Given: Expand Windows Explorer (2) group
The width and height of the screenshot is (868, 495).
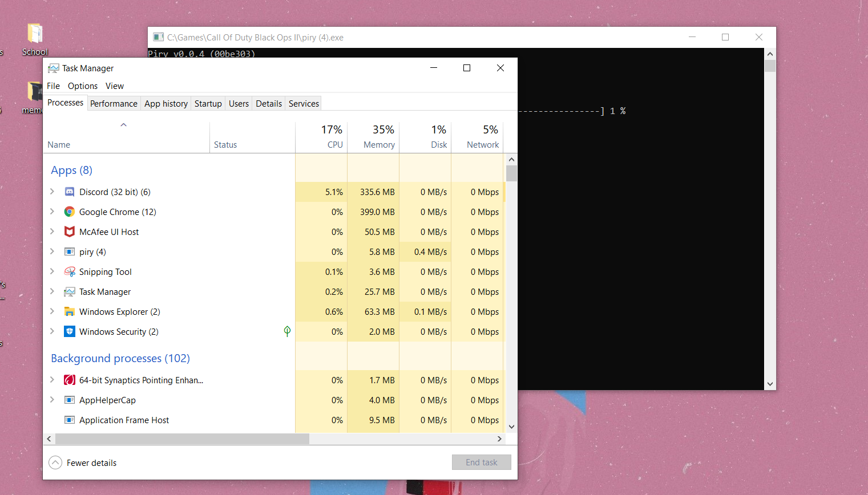Looking at the screenshot, I should pos(52,311).
